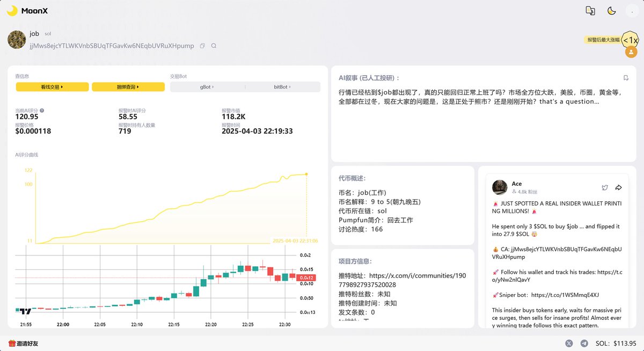644x351 pixels.
Task: Click the 118.2K alert market cap value
Action: [233, 116]
